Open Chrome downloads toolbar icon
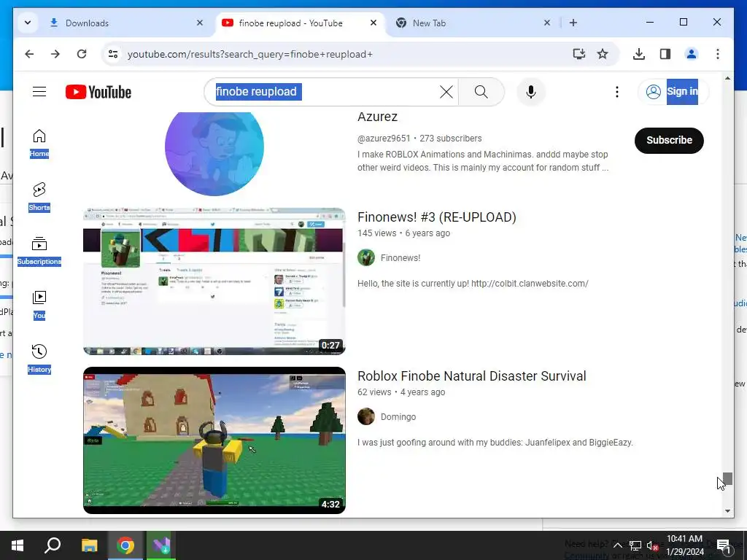 pyautogui.click(x=639, y=54)
